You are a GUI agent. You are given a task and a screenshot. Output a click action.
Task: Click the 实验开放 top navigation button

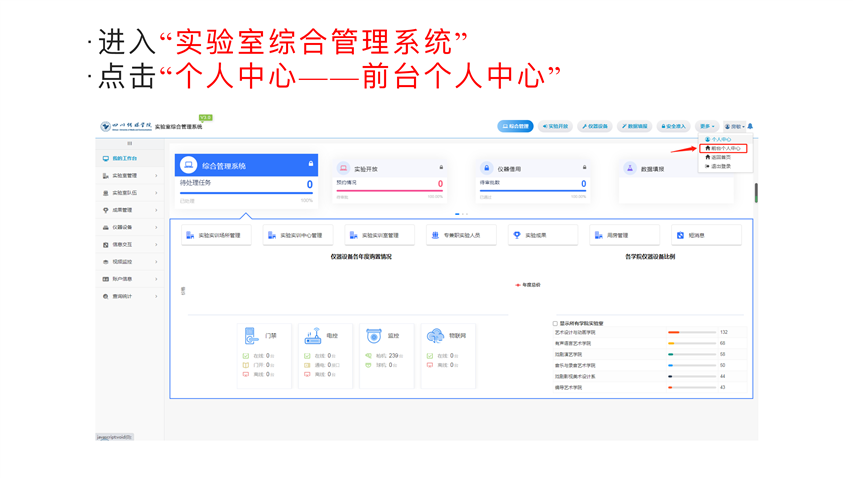(x=555, y=127)
